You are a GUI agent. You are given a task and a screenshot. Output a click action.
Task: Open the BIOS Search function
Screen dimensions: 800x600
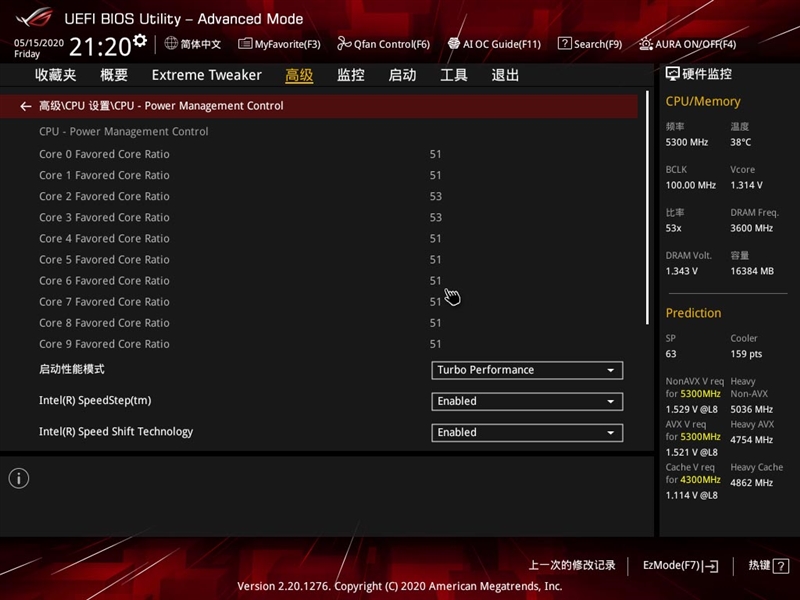[x=589, y=44]
